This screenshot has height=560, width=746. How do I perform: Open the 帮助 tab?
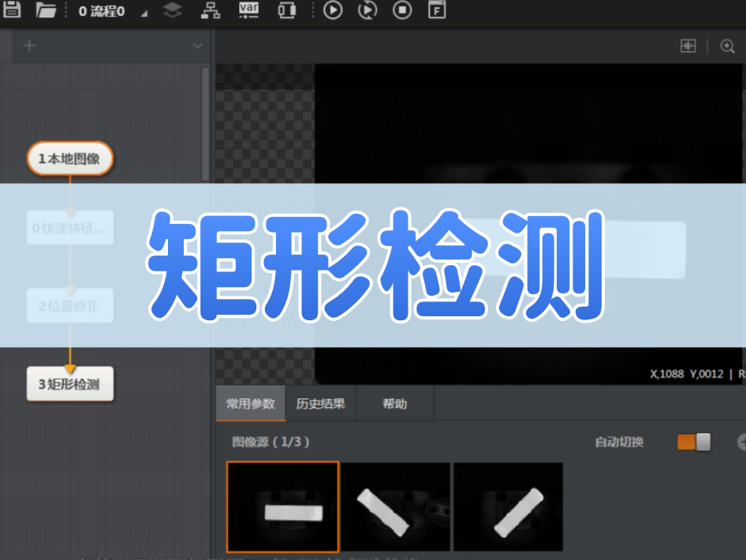tap(395, 404)
